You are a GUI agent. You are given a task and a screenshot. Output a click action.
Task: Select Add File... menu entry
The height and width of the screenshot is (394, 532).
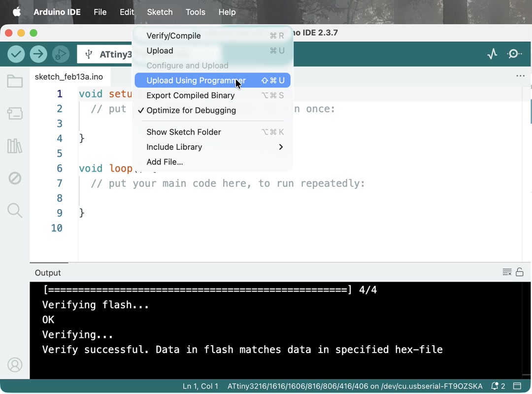(x=212, y=162)
